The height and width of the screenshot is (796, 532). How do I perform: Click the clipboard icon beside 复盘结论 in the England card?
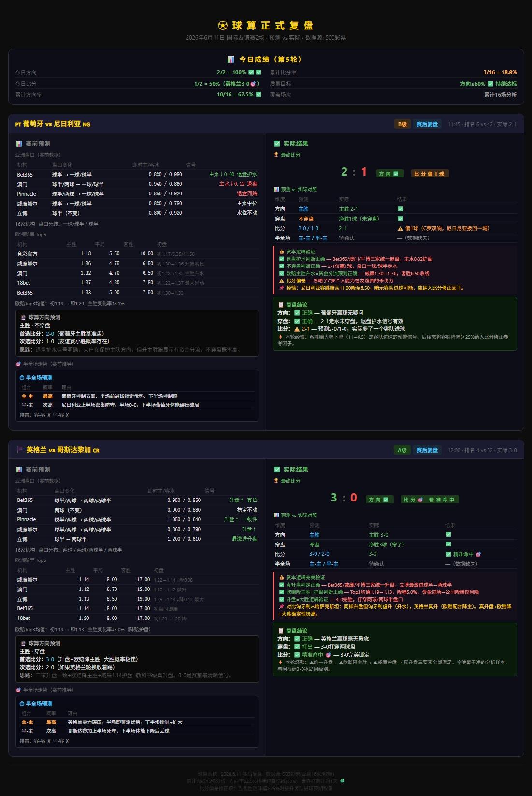pyautogui.click(x=281, y=631)
